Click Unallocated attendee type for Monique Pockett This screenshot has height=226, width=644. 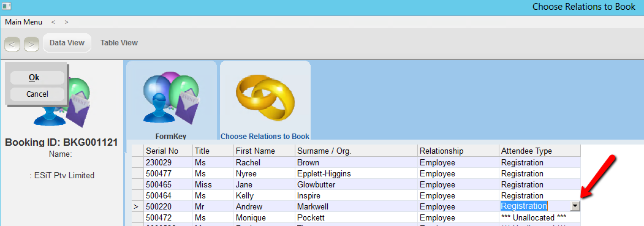pos(534,217)
